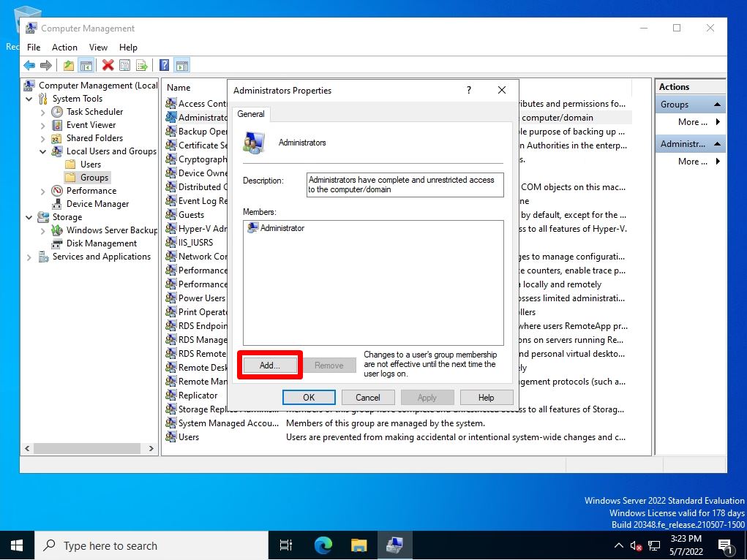Select the Device Manager icon

click(x=57, y=204)
